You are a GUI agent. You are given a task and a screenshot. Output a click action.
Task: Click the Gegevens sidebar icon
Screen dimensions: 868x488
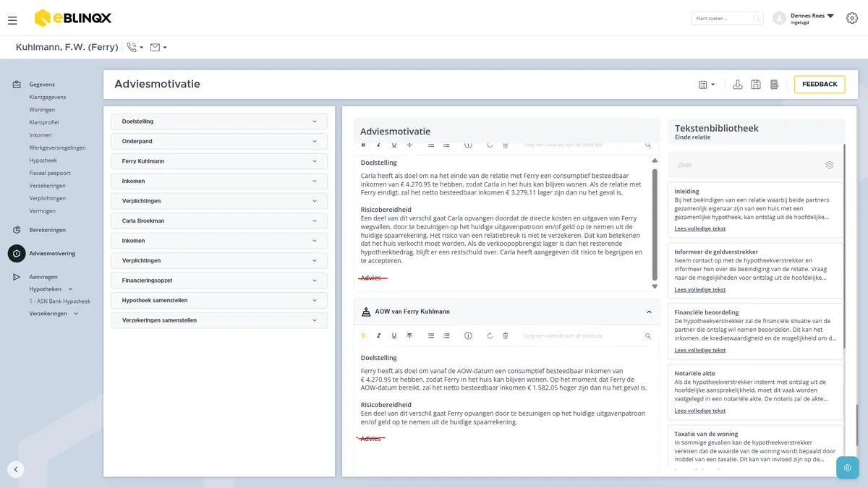pos(17,85)
